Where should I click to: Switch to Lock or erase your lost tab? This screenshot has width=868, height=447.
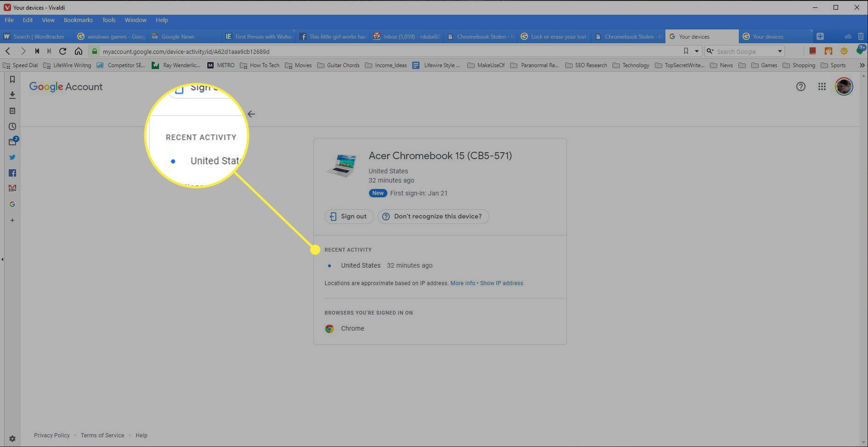[554, 36]
